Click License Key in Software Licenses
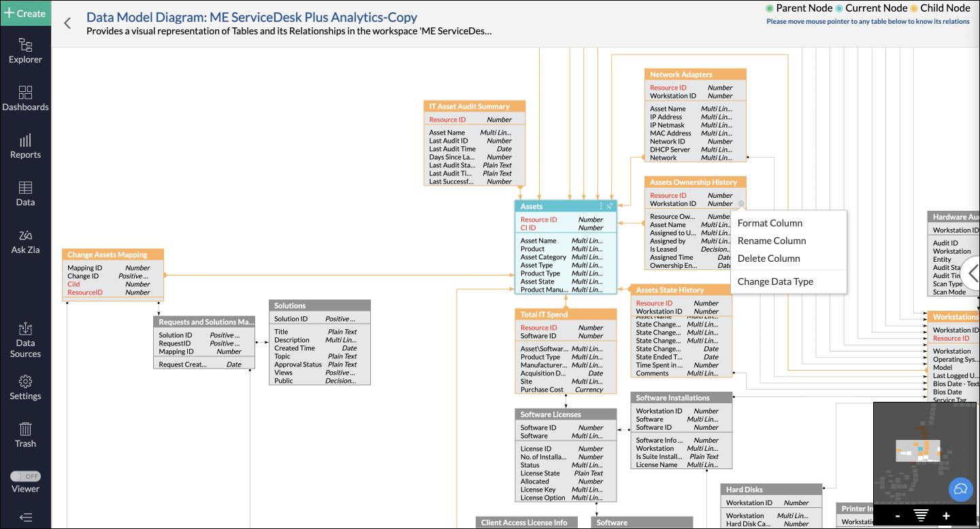 tap(566, 490)
